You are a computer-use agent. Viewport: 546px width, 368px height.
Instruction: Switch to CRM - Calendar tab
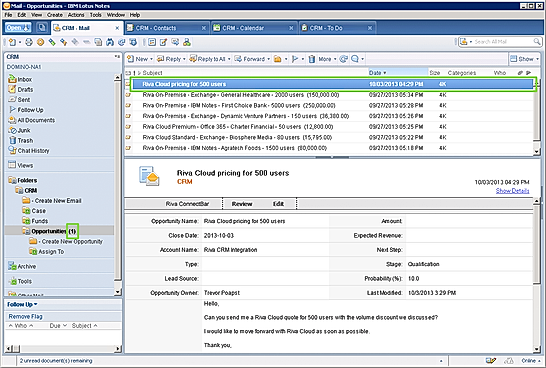(254, 28)
